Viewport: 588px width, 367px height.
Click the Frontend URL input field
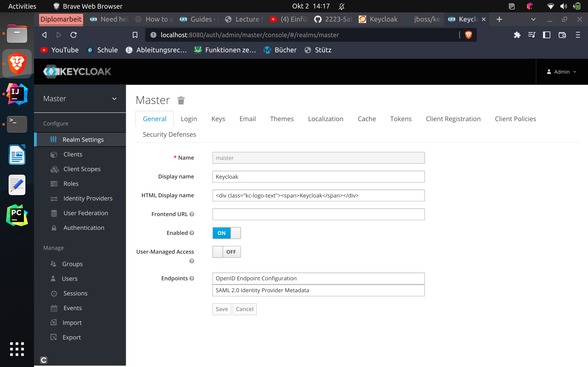318,214
